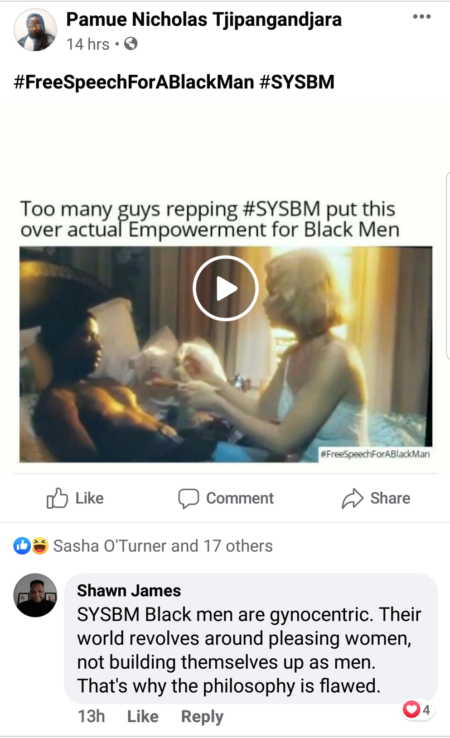The height and width of the screenshot is (738, 450).
Task: Play the video in the post
Action: [225, 288]
